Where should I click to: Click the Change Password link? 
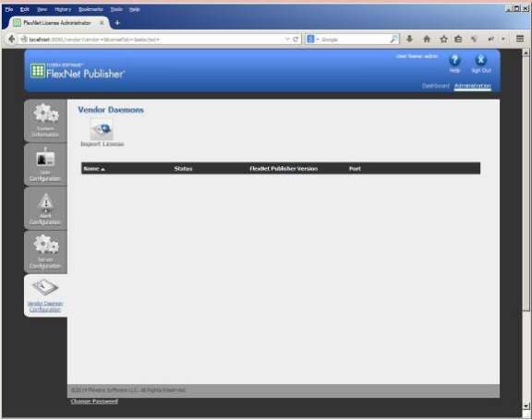tap(94, 402)
